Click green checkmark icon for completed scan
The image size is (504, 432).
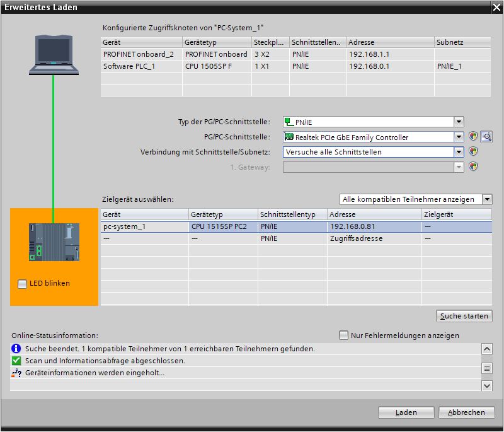click(16, 361)
